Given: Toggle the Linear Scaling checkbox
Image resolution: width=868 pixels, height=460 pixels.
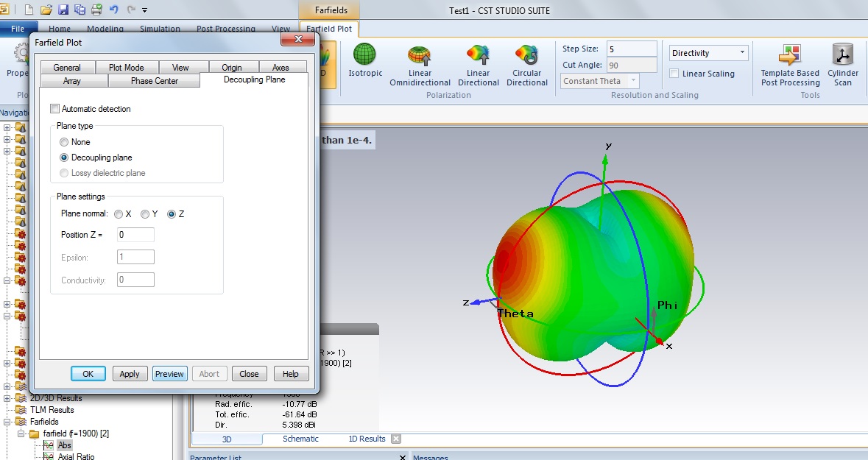Looking at the screenshot, I should (x=674, y=74).
